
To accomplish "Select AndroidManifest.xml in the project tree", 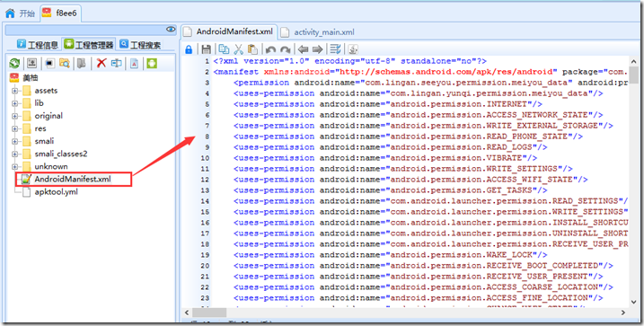I will [73, 180].
